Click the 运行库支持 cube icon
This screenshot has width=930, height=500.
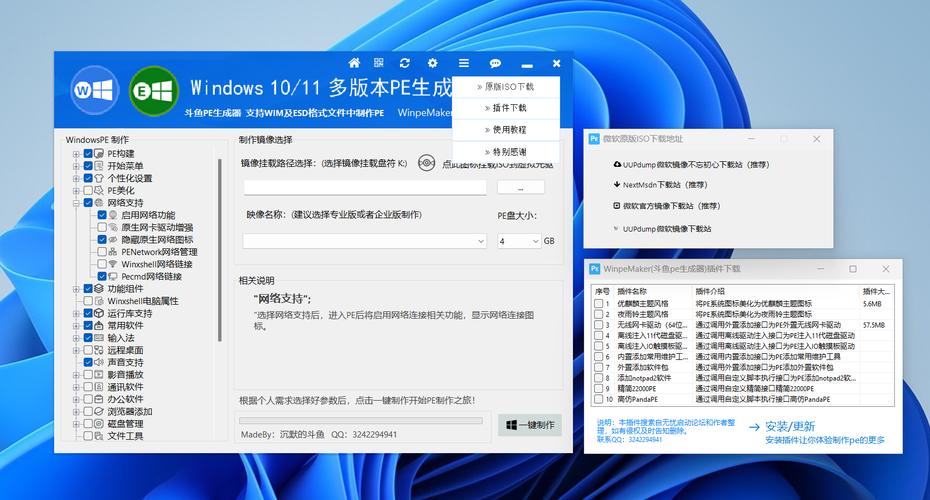(x=98, y=313)
